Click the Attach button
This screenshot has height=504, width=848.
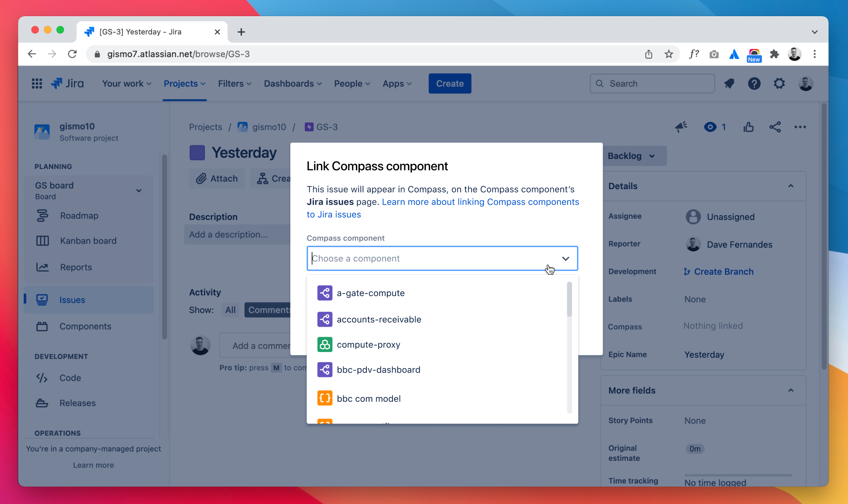[x=217, y=179]
